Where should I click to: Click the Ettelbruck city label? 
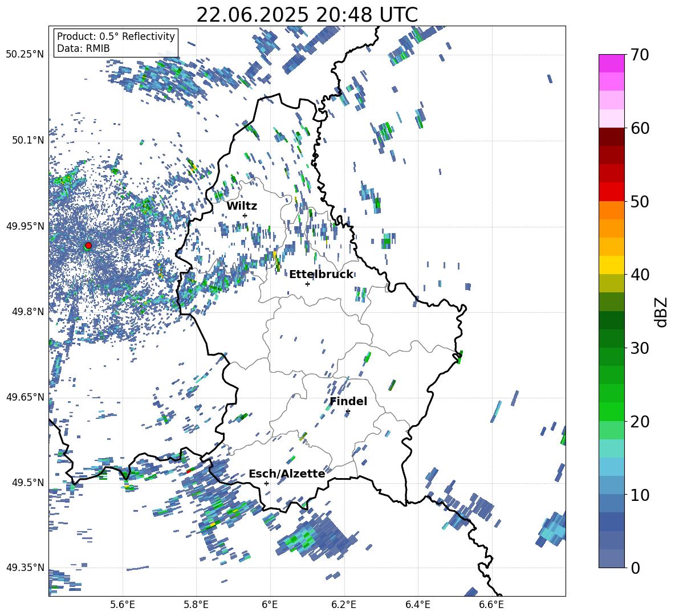tap(321, 275)
